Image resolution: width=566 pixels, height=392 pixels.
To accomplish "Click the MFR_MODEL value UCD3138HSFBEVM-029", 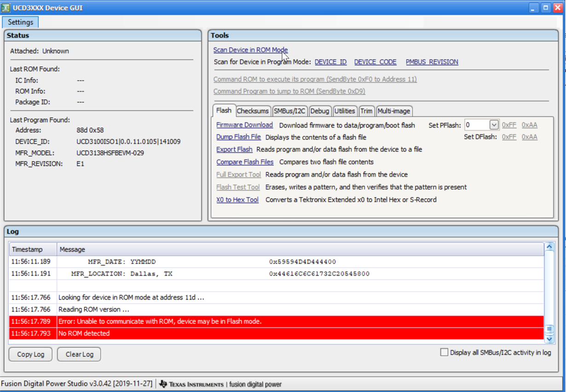I will coord(110,153).
